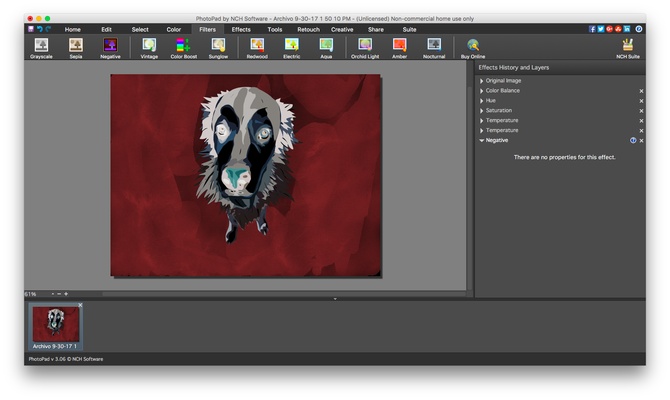The height and width of the screenshot is (400, 670).
Task: Expand the second Temperature effect
Action: [x=482, y=130]
